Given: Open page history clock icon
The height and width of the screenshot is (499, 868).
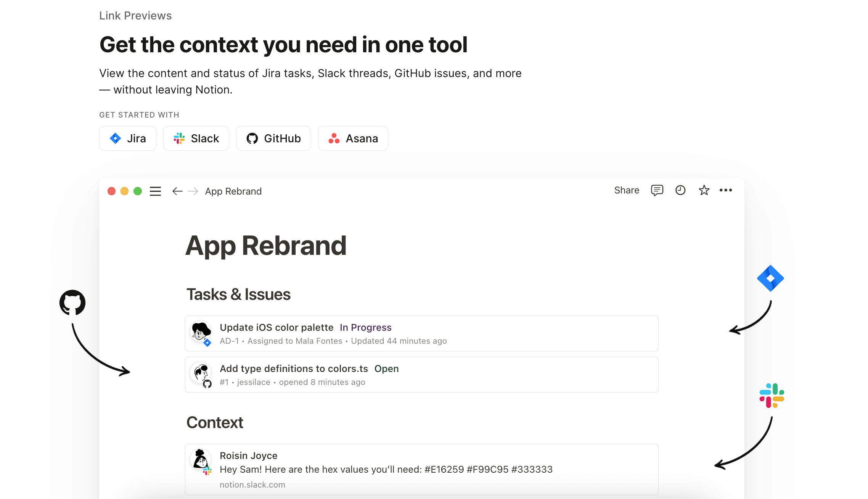Looking at the screenshot, I should pyautogui.click(x=680, y=190).
